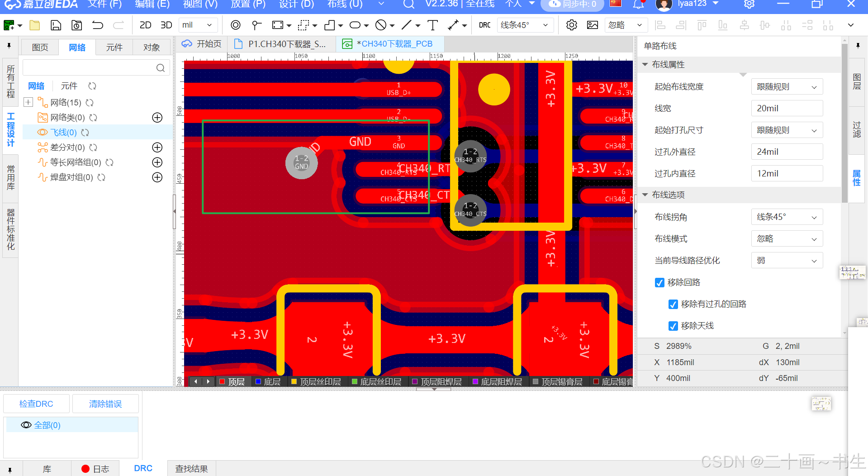
Task: Select the keepout prohibited region tool
Action: (381, 25)
